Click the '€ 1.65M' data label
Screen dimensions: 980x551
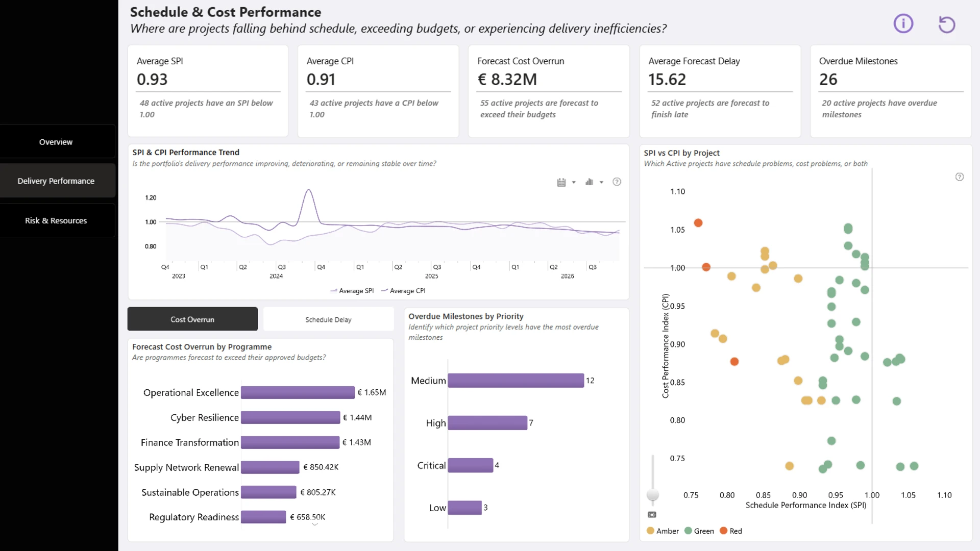pos(372,392)
